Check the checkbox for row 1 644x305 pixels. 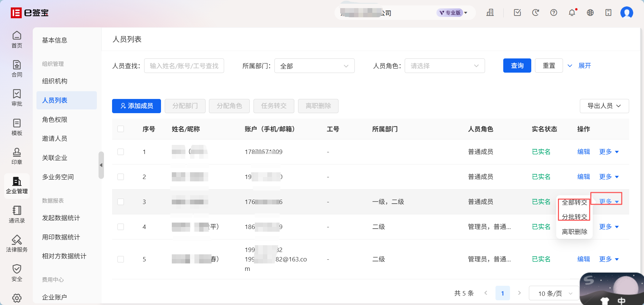coord(120,152)
